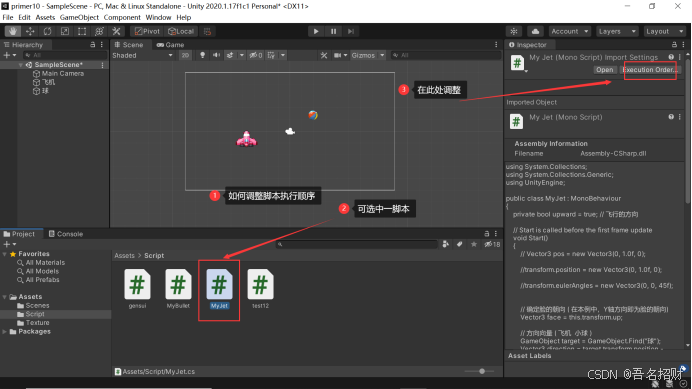The height and width of the screenshot is (389, 692).
Task: Open scene effects dropdown arrow
Action: [242, 55]
